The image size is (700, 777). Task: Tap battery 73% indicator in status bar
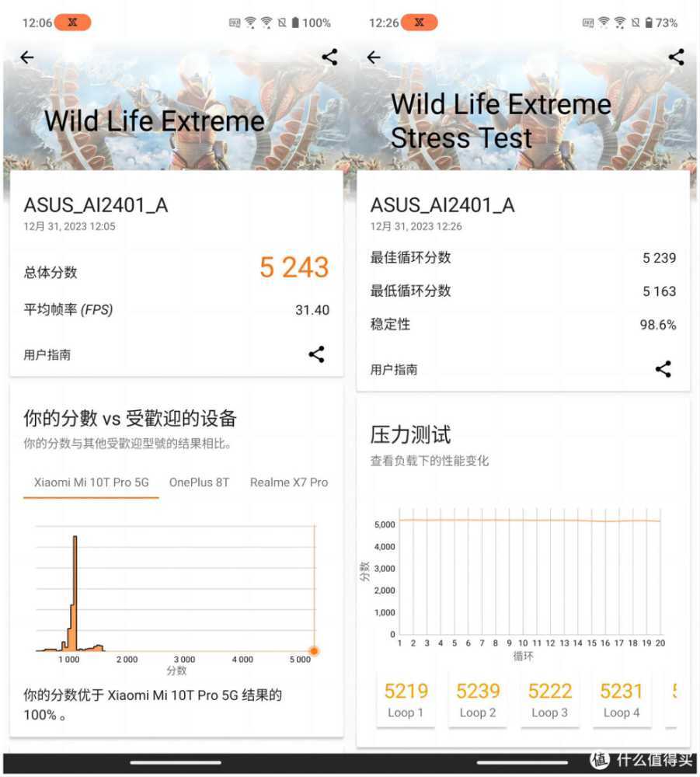(x=662, y=23)
